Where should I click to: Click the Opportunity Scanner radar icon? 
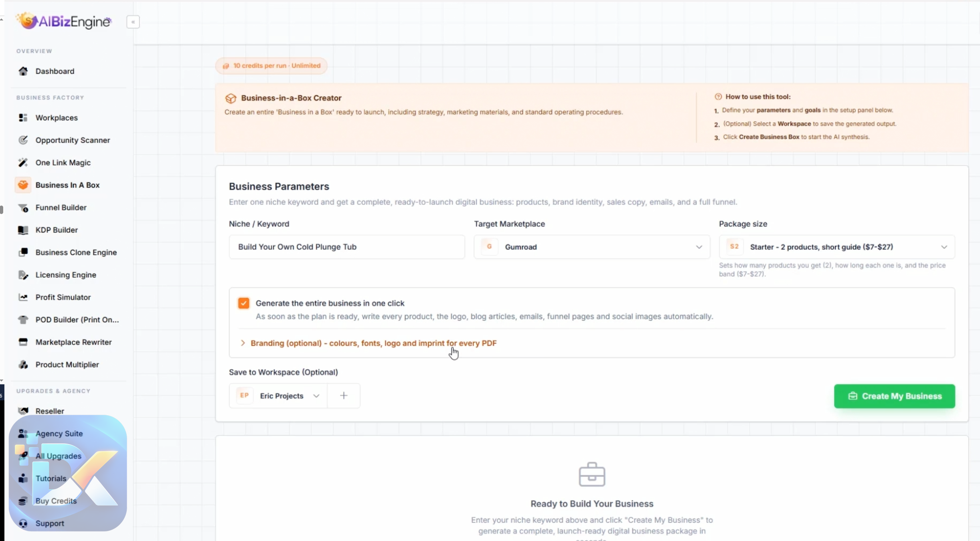pos(23,140)
